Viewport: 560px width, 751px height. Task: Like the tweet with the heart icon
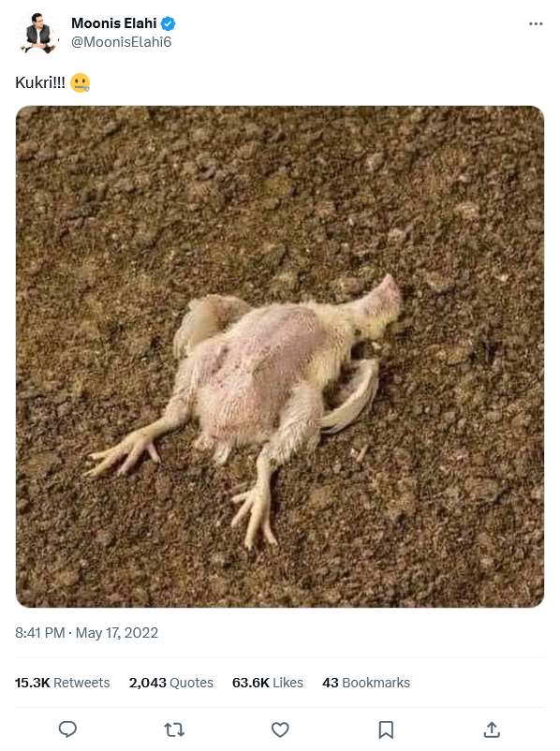tap(280, 729)
